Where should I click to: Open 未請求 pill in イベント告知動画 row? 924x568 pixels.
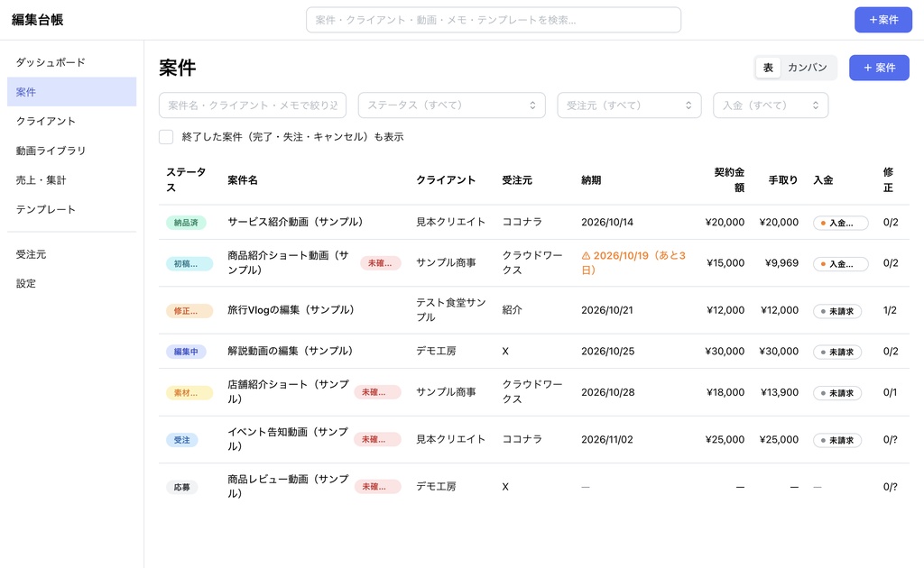pyautogui.click(x=836, y=440)
